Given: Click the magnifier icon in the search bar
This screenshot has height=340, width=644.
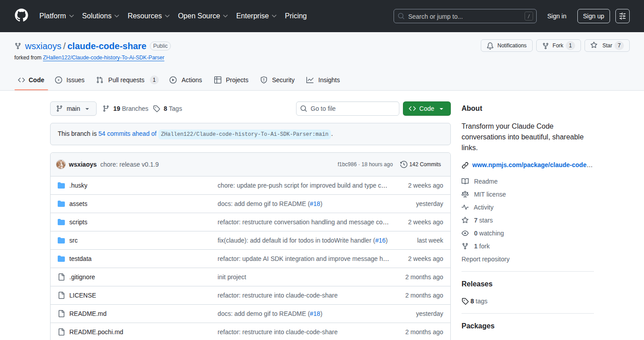Looking at the screenshot, I should click(x=401, y=16).
